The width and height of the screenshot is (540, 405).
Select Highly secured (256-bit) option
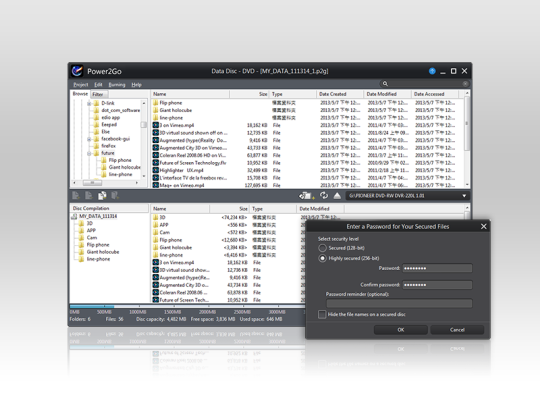point(322,258)
